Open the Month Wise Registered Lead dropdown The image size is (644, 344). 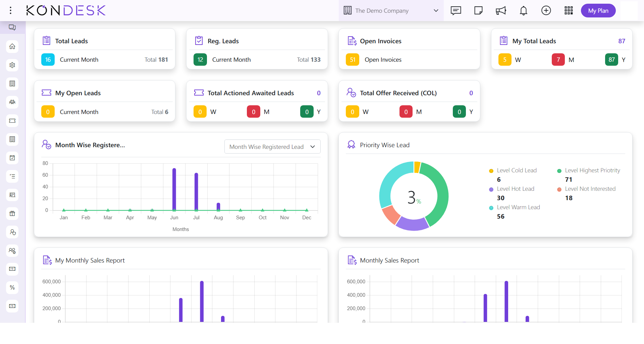[272, 147]
